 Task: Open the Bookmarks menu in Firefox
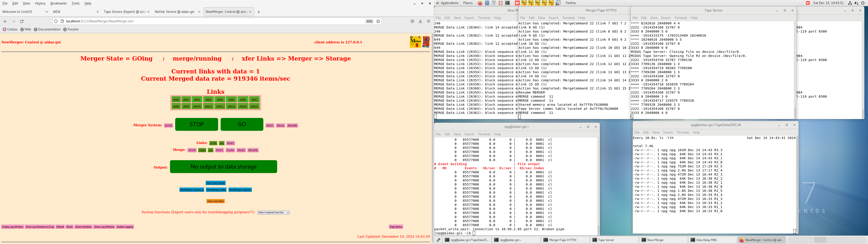click(x=58, y=3)
